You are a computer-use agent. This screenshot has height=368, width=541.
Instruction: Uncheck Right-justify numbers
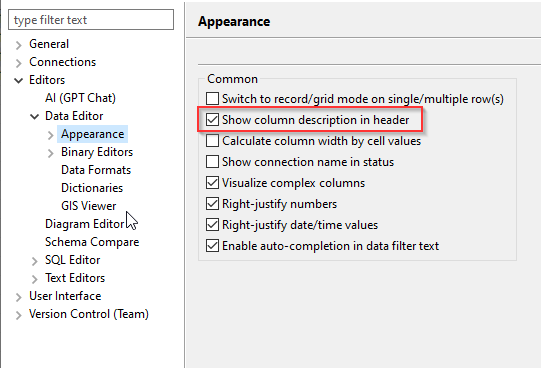[x=212, y=204]
